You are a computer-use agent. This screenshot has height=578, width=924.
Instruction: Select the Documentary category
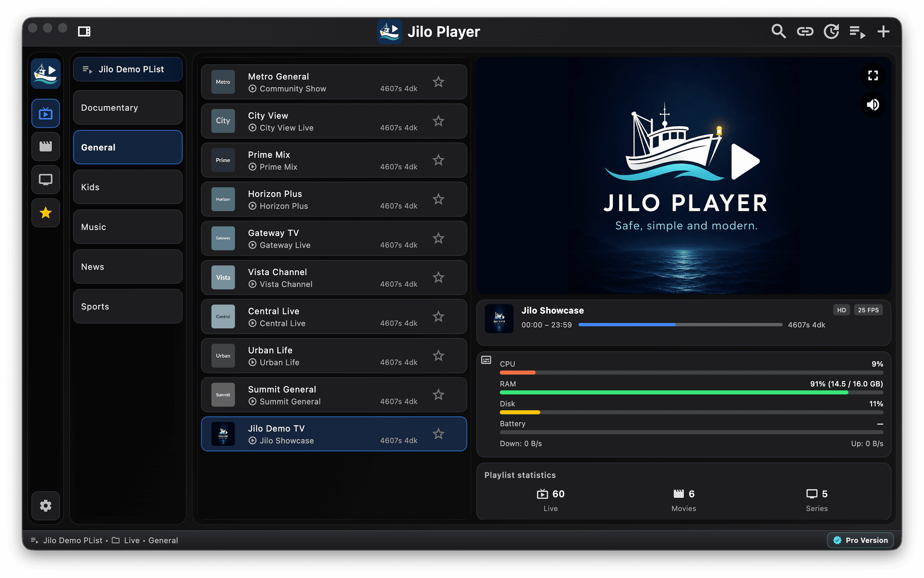coord(128,108)
